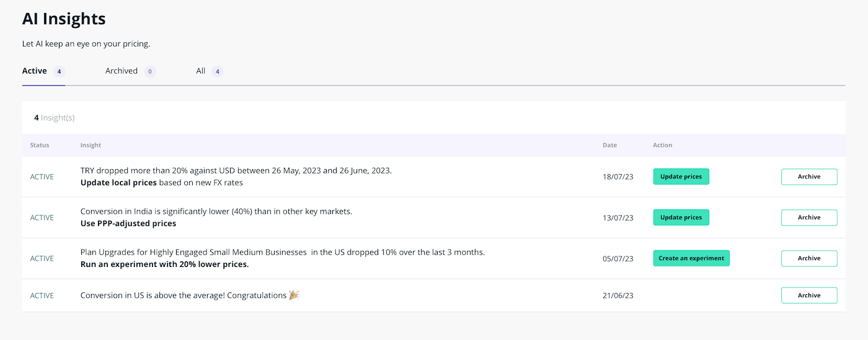
Task: Archive the Plan Upgrades insight
Action: [809, 258]
